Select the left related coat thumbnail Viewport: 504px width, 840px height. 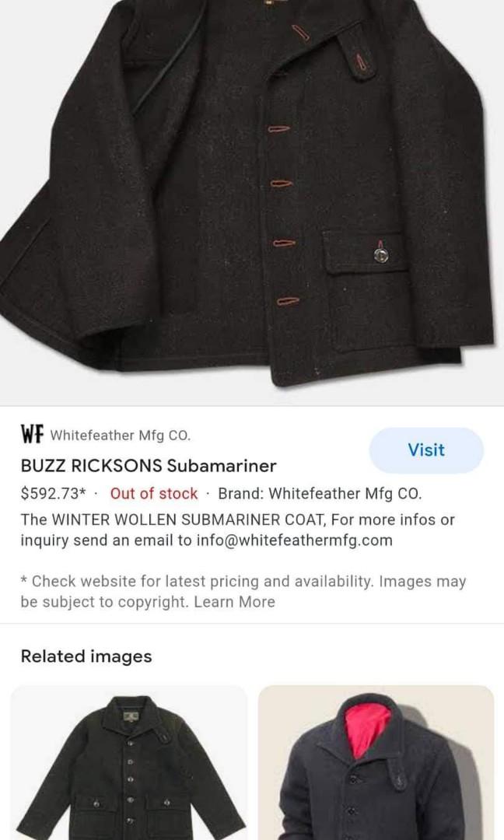pyautogui.click(x=129, y=762)
